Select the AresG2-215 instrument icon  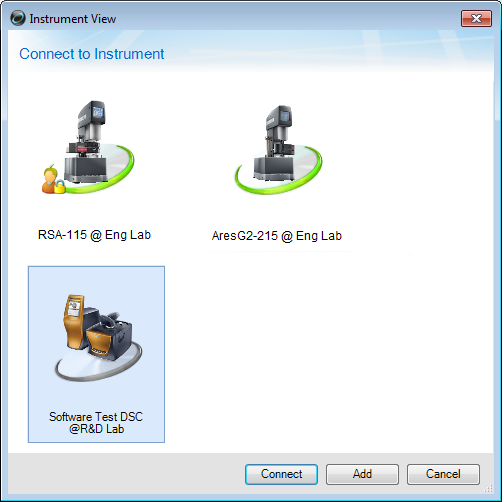click(x=279, y=149)
